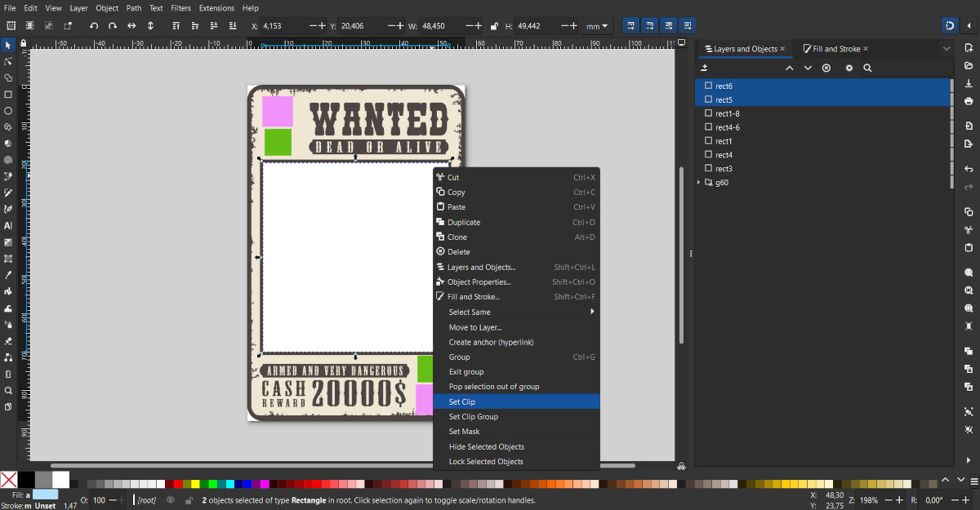Click the rotate 90° clockwise icon
The image size is (980, 510).
(113, 26)
